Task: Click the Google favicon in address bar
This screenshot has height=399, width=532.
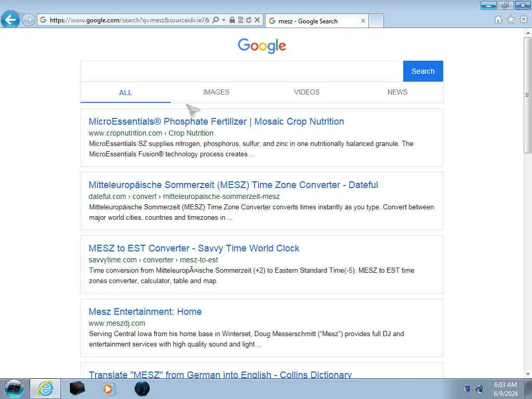Action: click(x=43, y=20)
